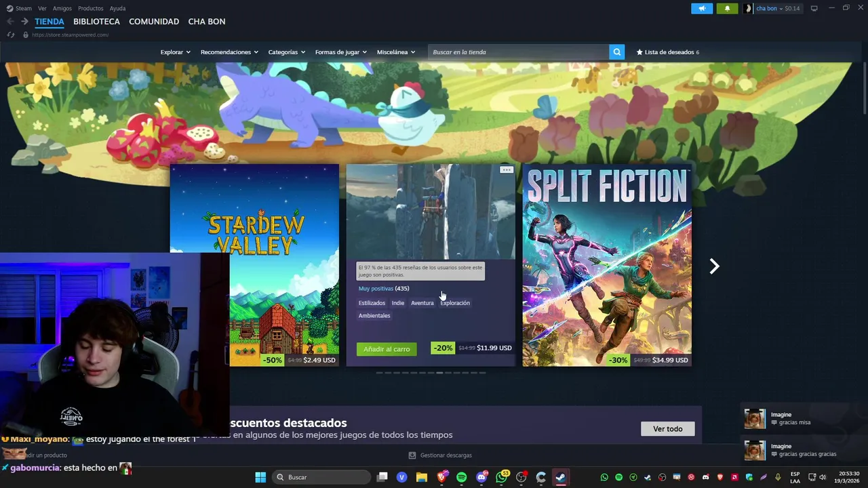This screenshot has height=488, width=868.
Task: Reload the store page
Action: tap(11, 35)
